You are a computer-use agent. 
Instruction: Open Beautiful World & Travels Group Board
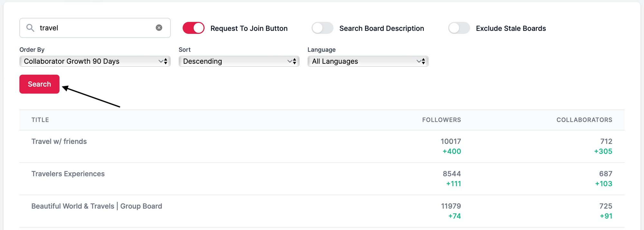[97, 206]
